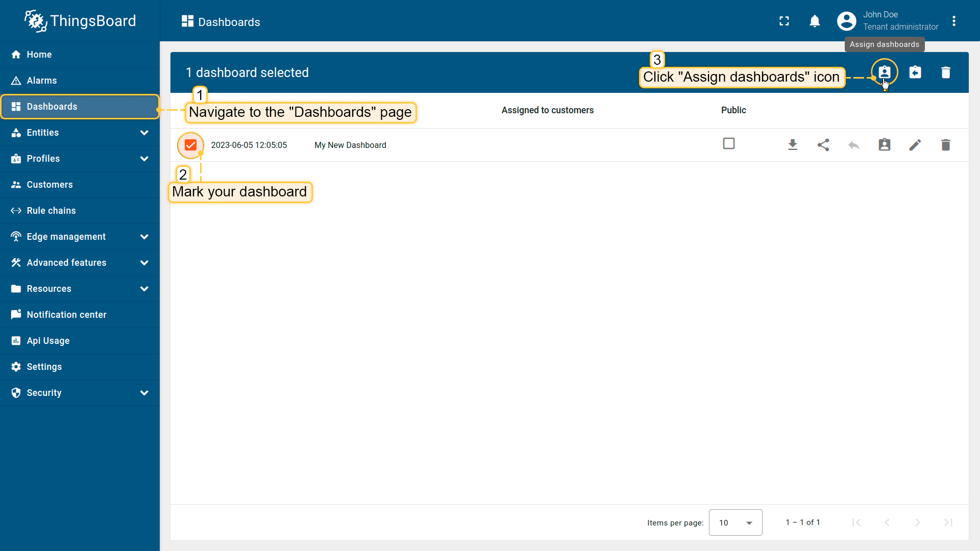The width and height of the screenshot is (980, 551).
Task: Open fullscreen mode
Action: 784,21
